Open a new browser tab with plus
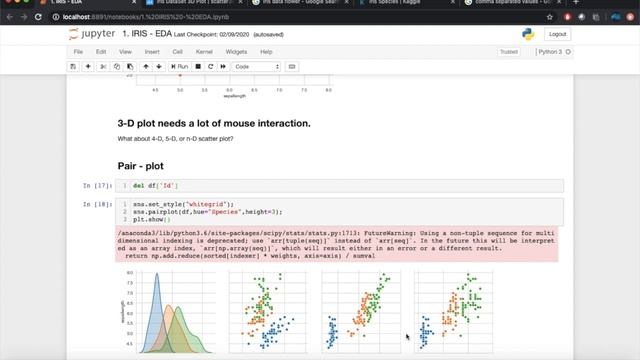Viewport: 640px width, 360px height. 576,2
